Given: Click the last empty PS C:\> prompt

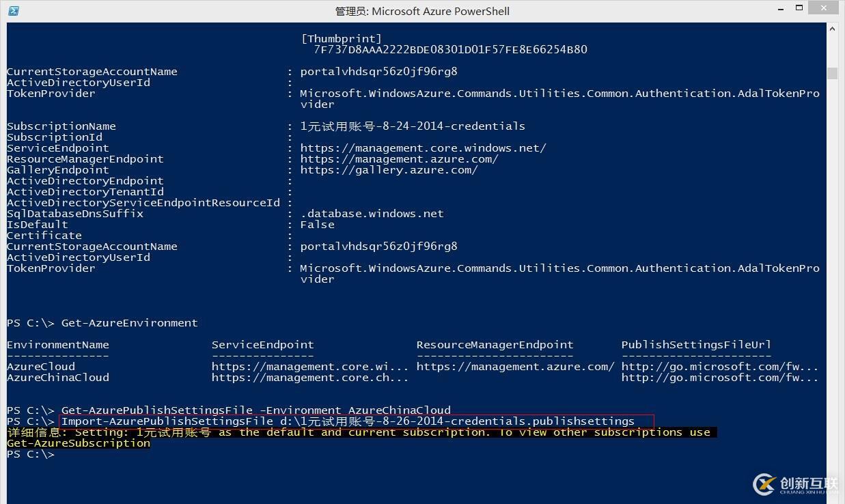Looking at the screenshot, I should tap(31, 454).
